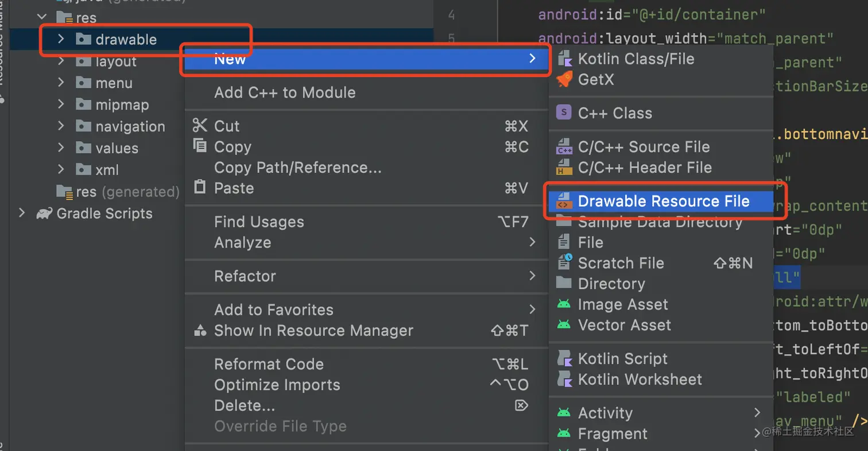Expand the drawable folder chevron
The width and height of the screenshot is (868, 451).
(61, 39)
